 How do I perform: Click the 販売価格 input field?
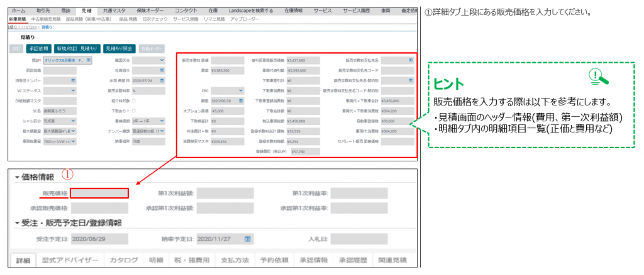click(x=99, y=193)
